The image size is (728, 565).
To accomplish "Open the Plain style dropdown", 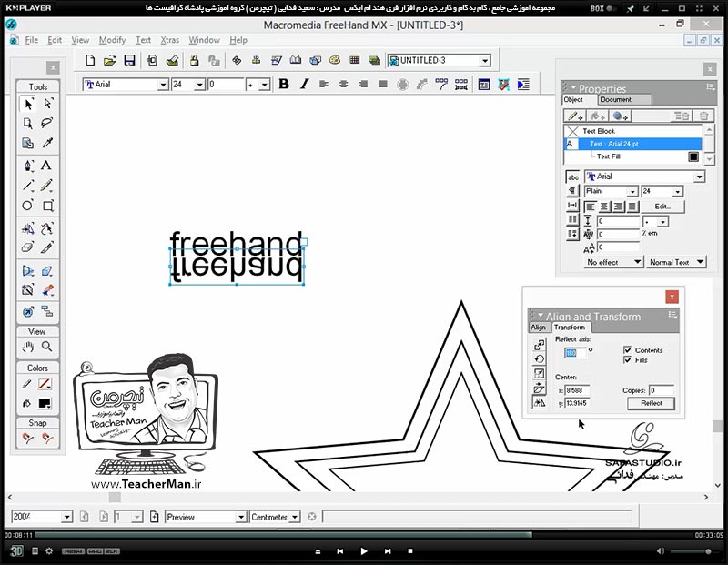I will [632, 191].
